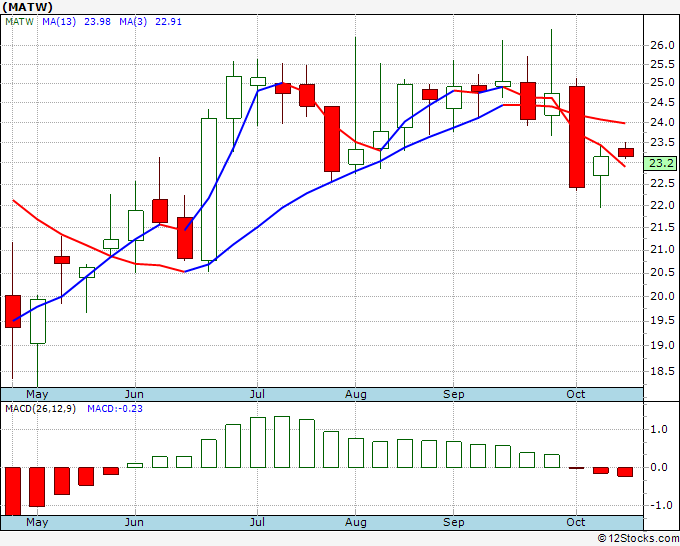Click the highlighted 23.2 current price tag
Image resolution: width=680 pixels, height=546 pixels.
660,163
